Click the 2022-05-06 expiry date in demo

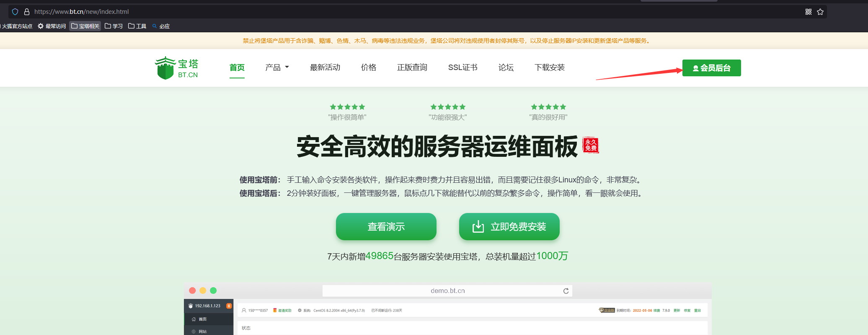642,311
